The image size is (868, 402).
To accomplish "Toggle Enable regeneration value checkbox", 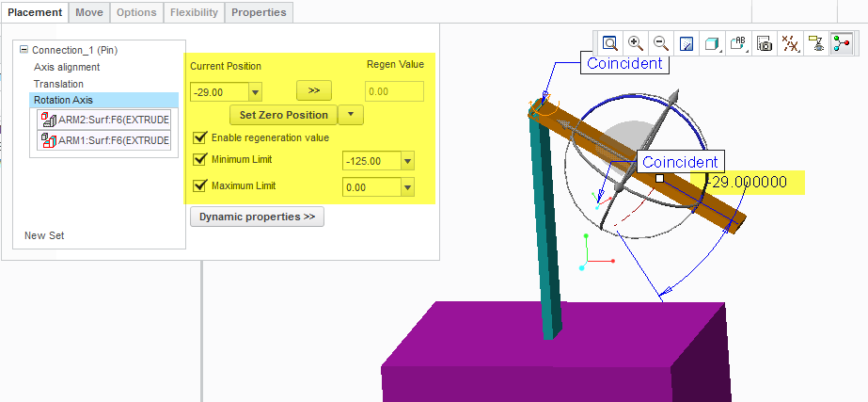I will pyautogui.click(x=200, y=137).
